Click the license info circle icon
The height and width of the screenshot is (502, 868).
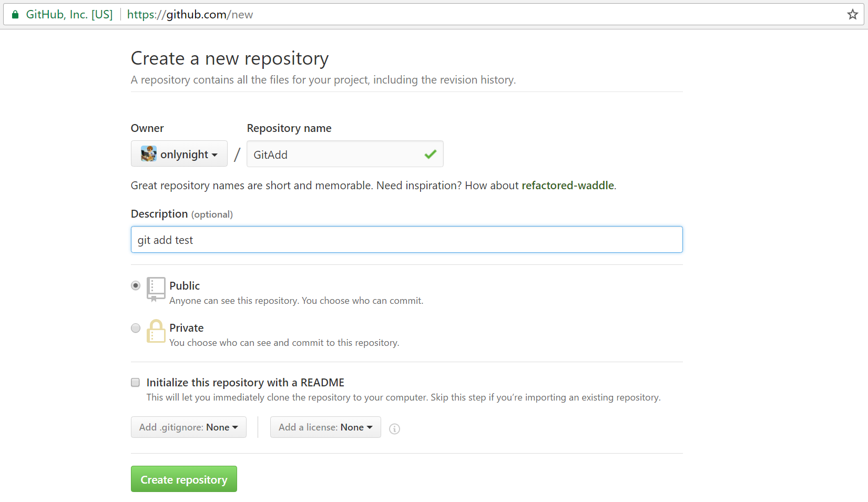click(394, 429)
